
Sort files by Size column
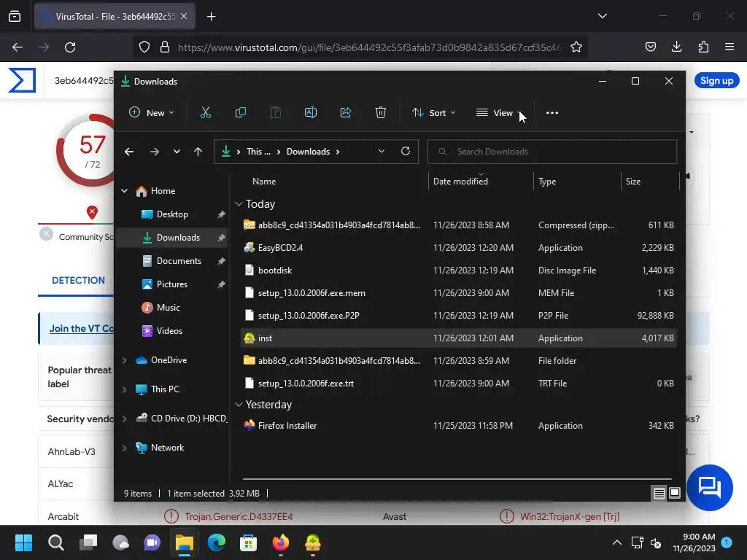(633, 182)
